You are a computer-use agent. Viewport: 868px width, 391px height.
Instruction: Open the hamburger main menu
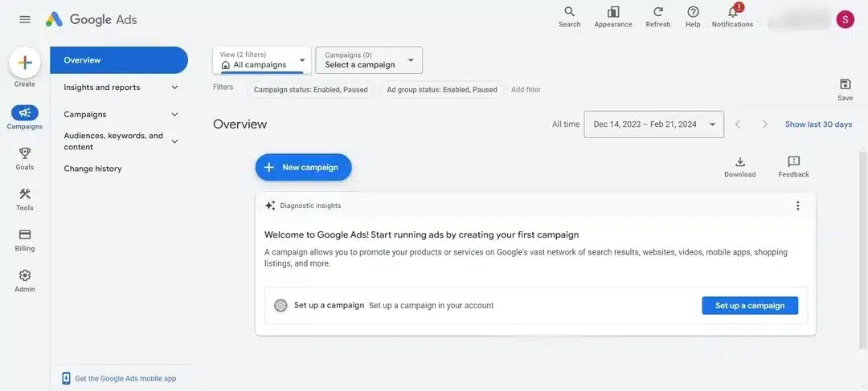(25, 19)
